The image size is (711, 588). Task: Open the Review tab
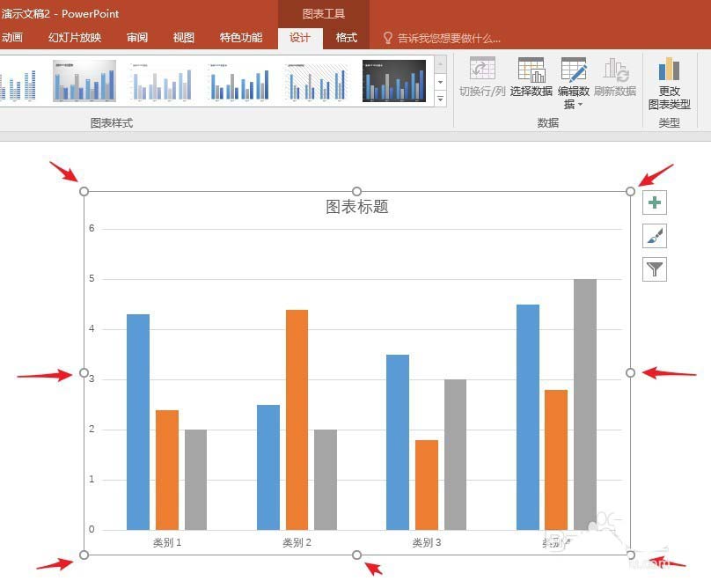tap(137, 38)
